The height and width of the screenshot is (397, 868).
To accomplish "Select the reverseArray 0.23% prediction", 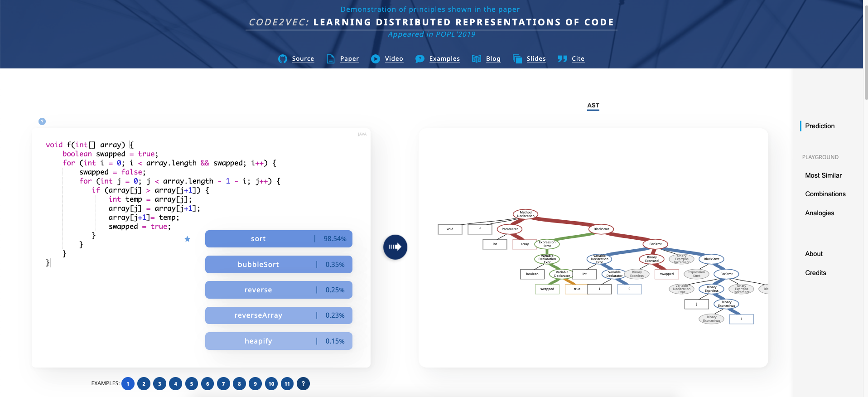I will [x=279, y=315].
